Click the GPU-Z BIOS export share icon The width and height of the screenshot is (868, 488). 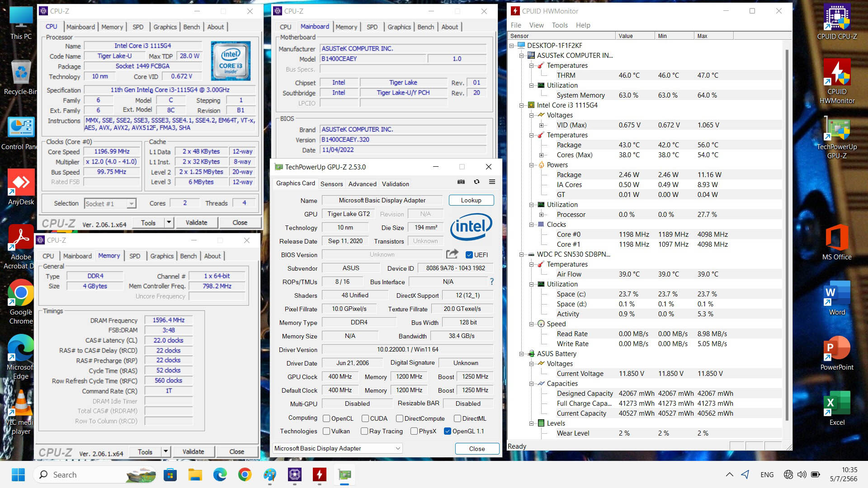point(452,254)
